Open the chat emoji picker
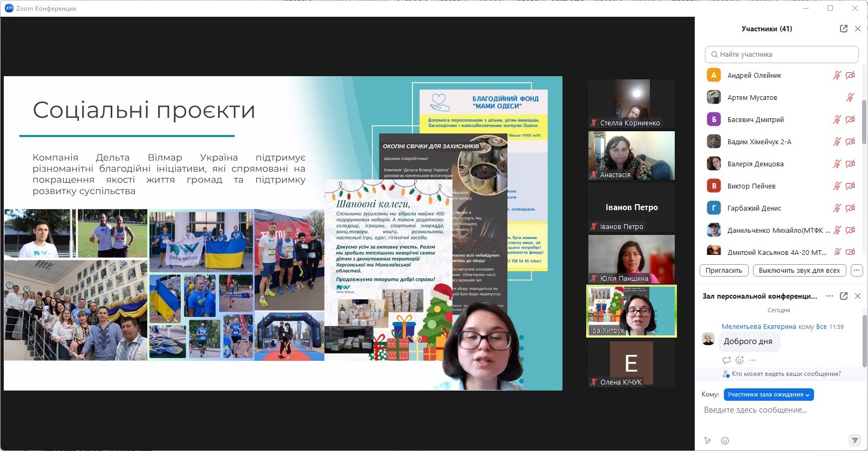This screenshot has height=451, width=868. click(x=725, y=441)
